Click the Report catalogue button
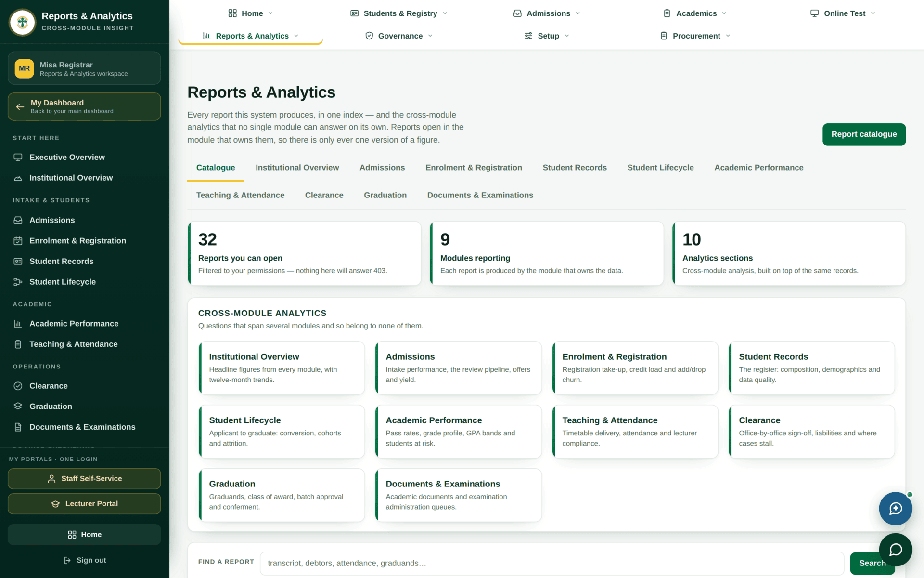Viewport: 924px width, 578px height. click(x=864, y=134)
